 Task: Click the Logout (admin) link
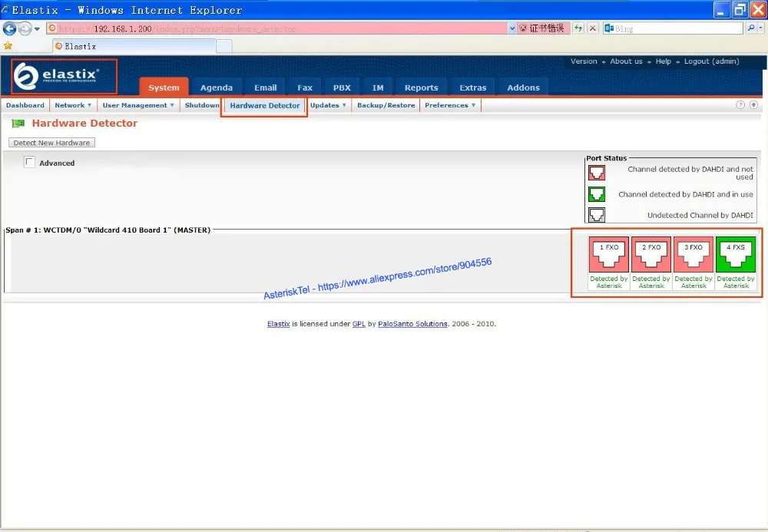[x=711, y=61]
